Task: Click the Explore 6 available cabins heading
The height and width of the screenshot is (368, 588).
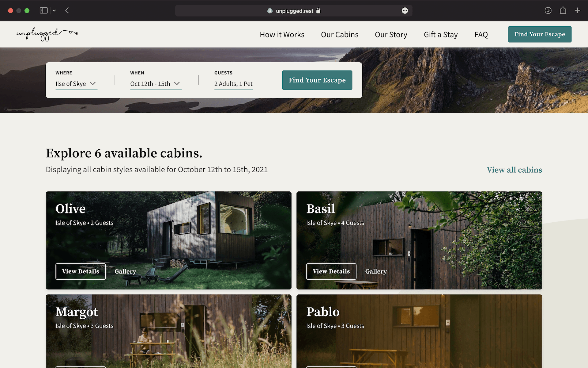Action: click(x=124, y=153)
